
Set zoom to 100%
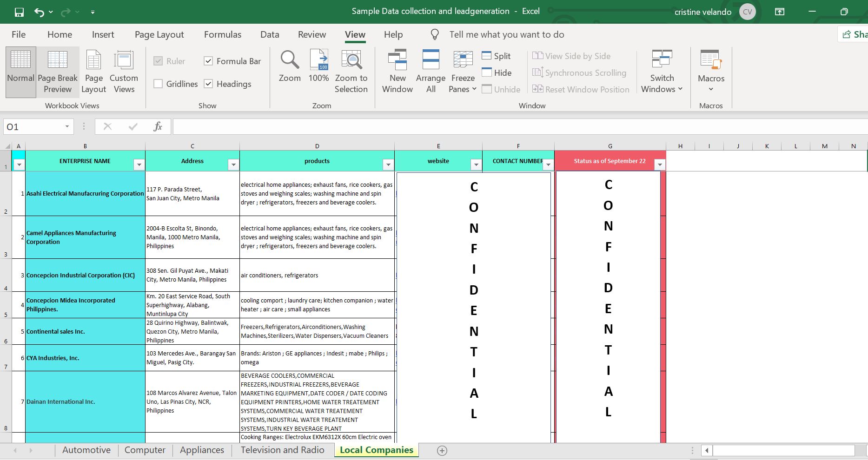[319, 66]
